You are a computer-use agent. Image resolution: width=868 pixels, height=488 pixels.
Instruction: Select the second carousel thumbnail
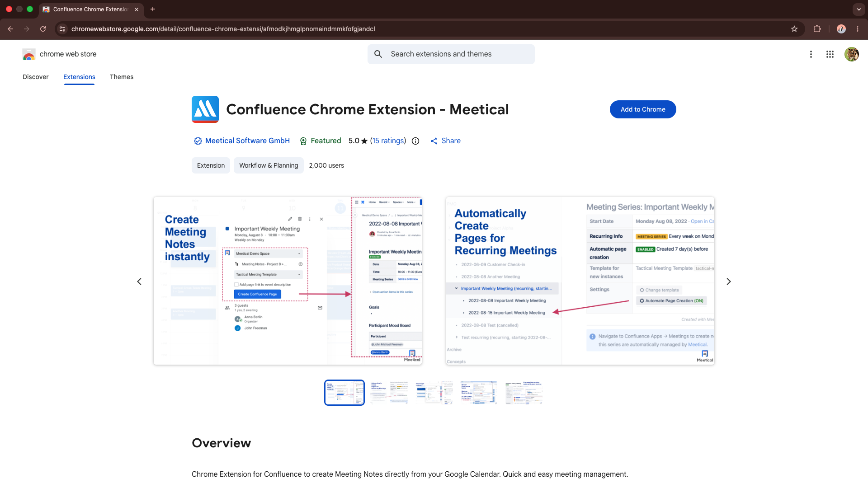pos(389,393)
